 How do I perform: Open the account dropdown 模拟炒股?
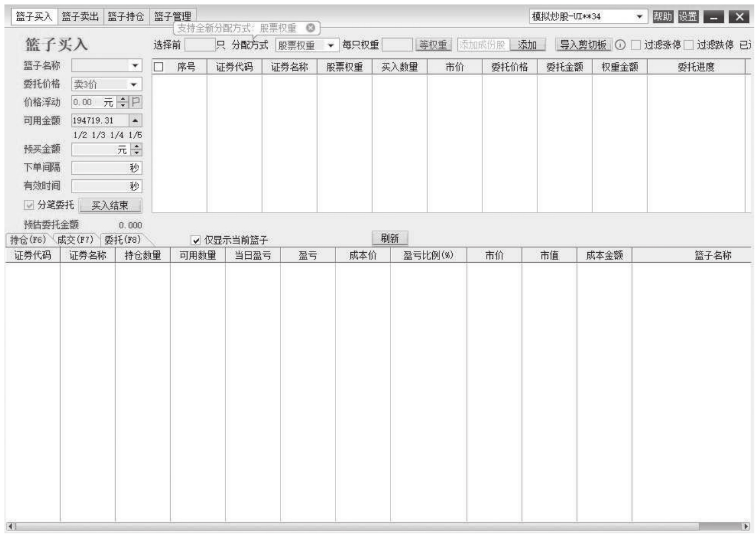click(x=640, y=16)
